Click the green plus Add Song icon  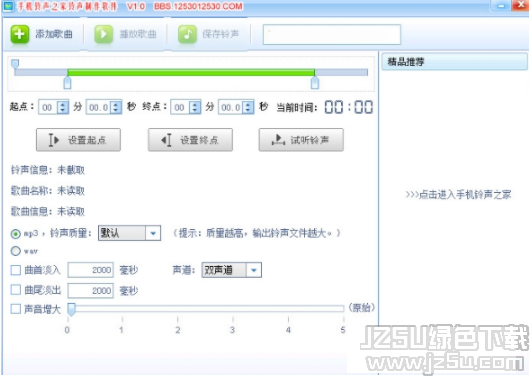tap(19, 34)
